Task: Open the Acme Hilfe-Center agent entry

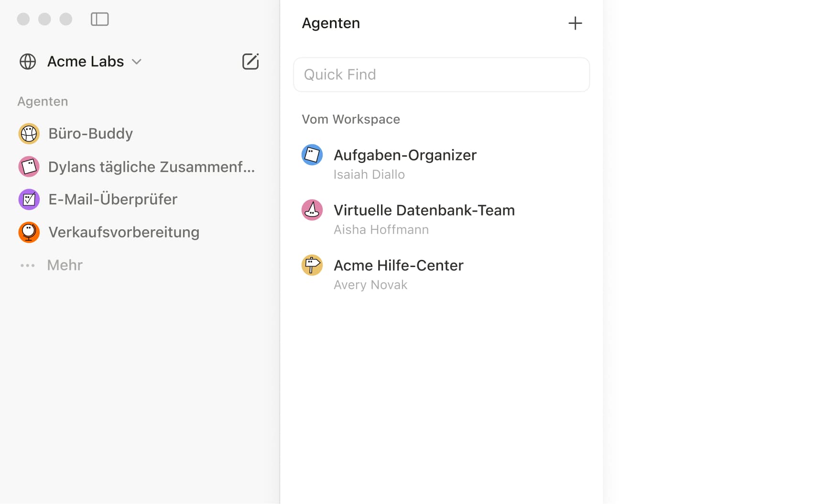Action: 398,266
